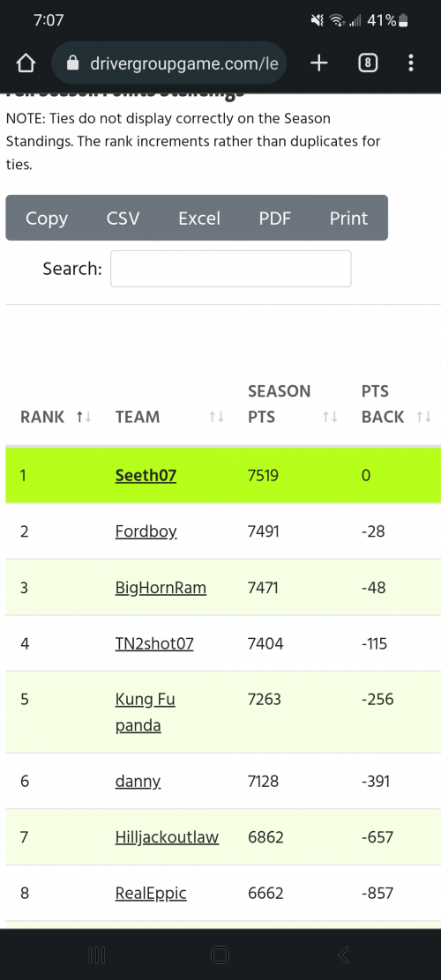Open the Seeth07 team link
The width and height of the screenshot is (441, 980).
[146, 476]
